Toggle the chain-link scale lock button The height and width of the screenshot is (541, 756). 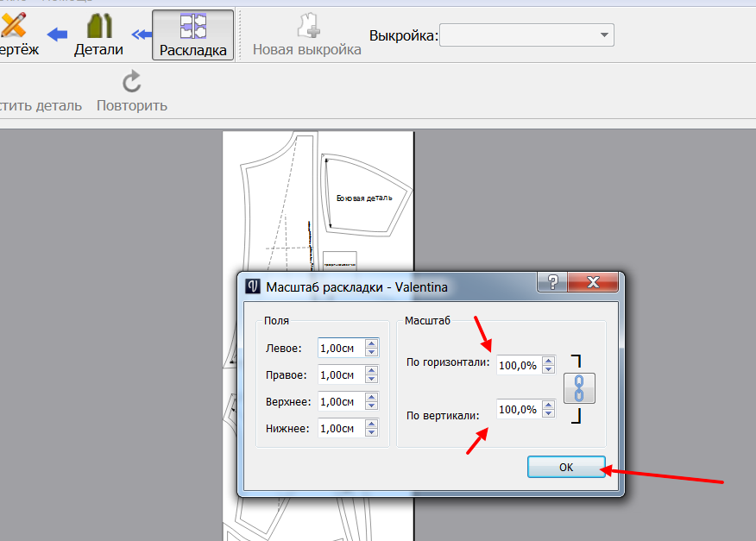[x=579, y=387]
